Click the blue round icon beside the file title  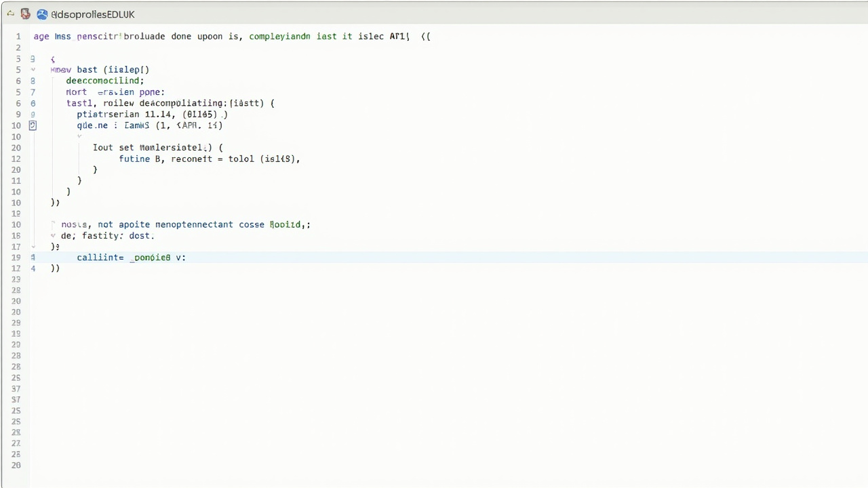point(42,14)
